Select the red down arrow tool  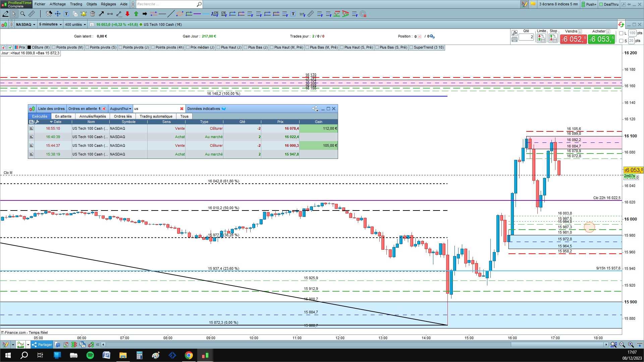click(127, 14)
